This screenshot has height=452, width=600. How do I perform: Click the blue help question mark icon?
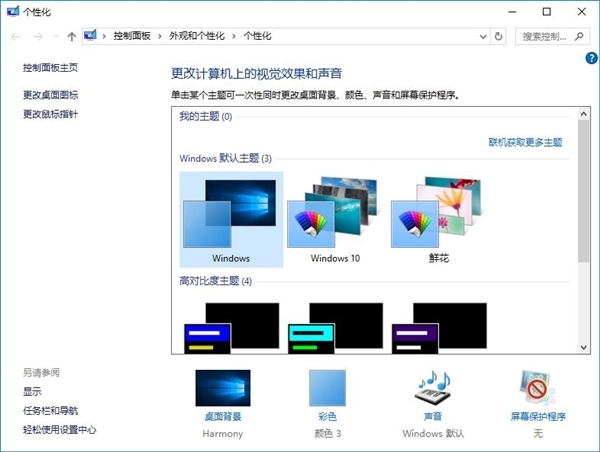pyautogui.click(x=591, y=60)
